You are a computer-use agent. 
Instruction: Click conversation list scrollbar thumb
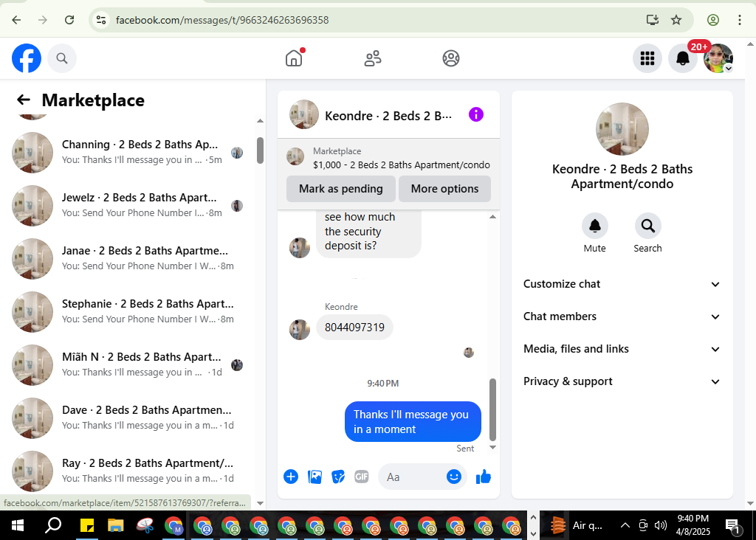pos(260,150)
